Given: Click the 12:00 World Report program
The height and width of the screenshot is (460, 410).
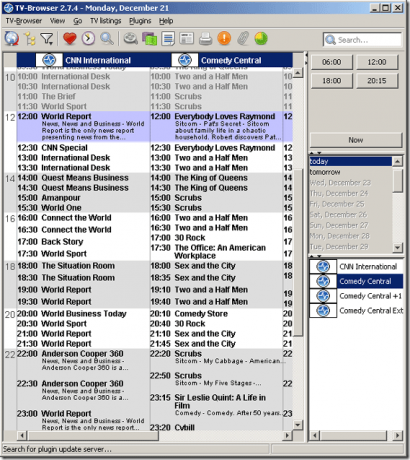Looking at the screenshot, I should [x=83, y=126].
